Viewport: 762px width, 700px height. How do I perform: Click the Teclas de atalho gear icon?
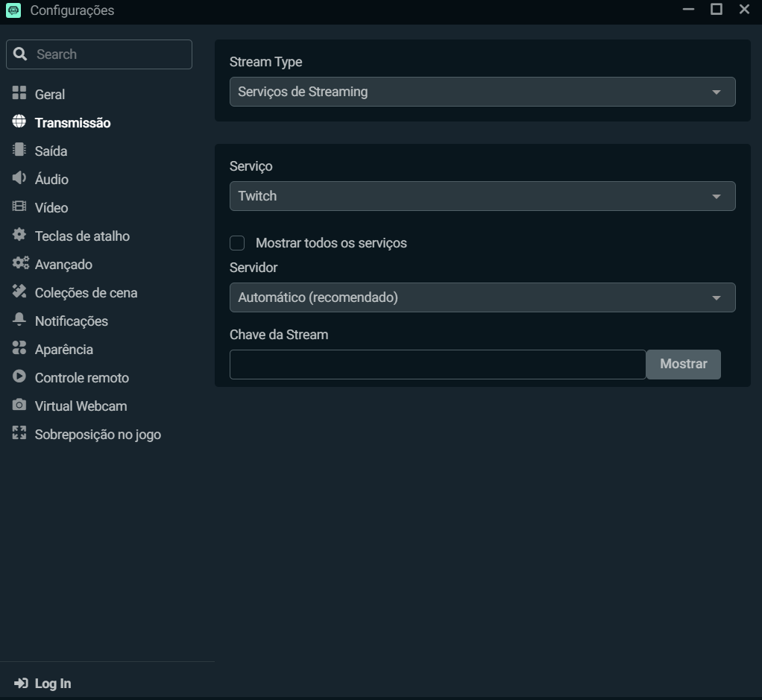click(x=19, y=235)
